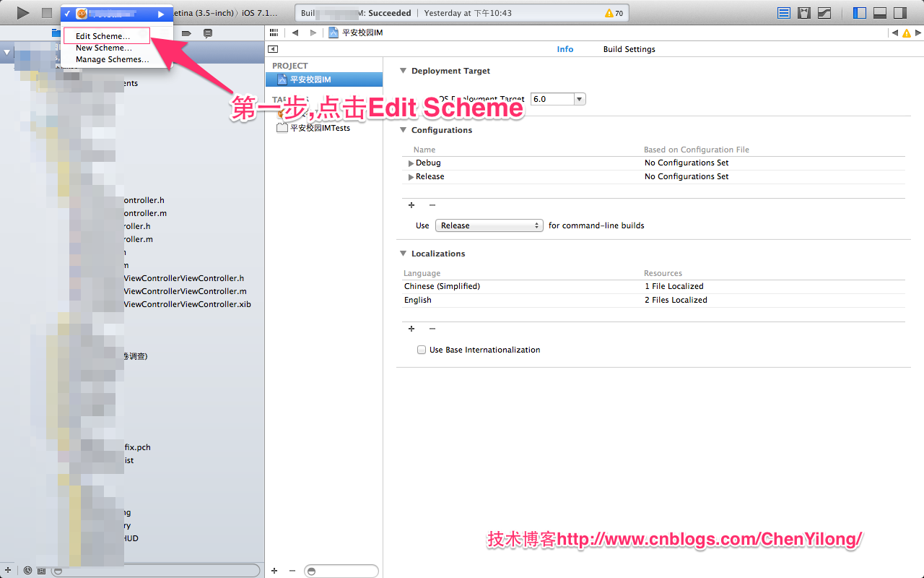Viewport: 924px width, 578px height.
Task: Choose Manage Schemes… from the menu
Action: [x=113, y=59]
